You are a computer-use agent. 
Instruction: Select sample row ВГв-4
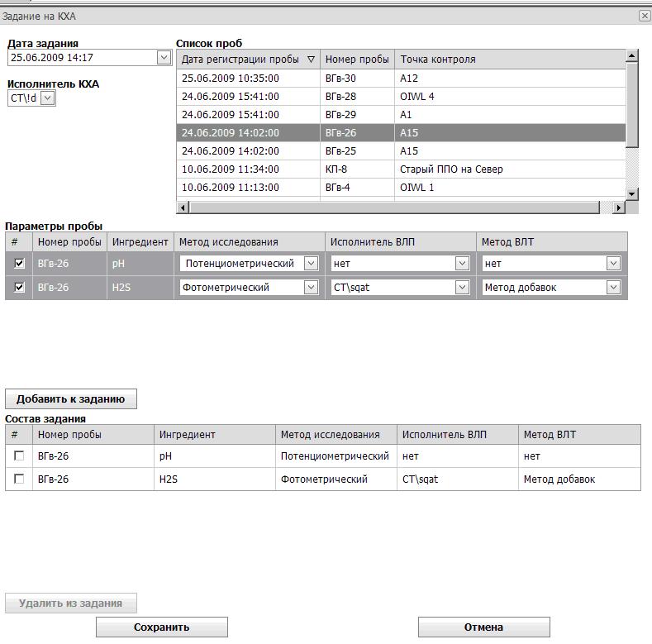tap(401, 188)
